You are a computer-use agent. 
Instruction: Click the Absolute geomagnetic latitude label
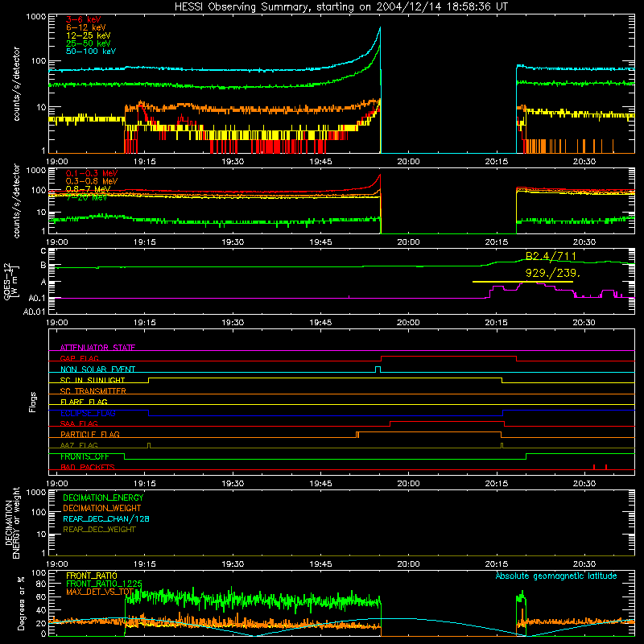click(556, 576)
